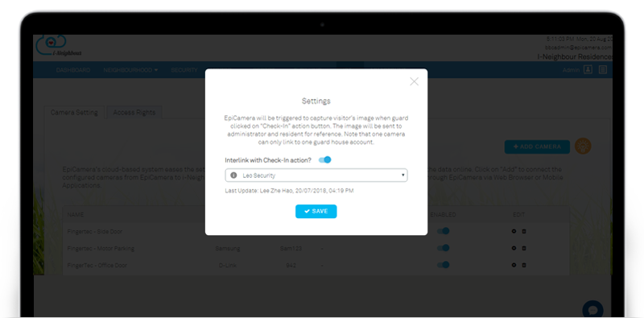Open the chat bubble support widget
Viewport: 644px width, 318px height.
592,309
